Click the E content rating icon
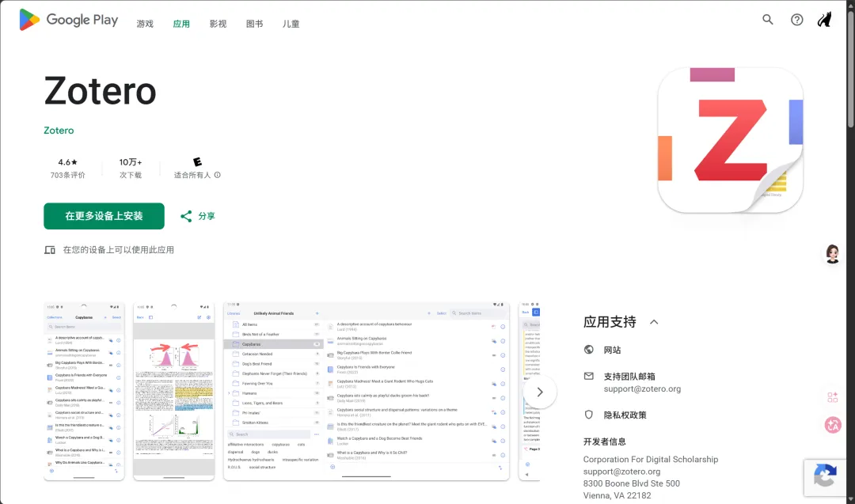Image resolution: width=855 pixels, height=504 pixels. 197,162
